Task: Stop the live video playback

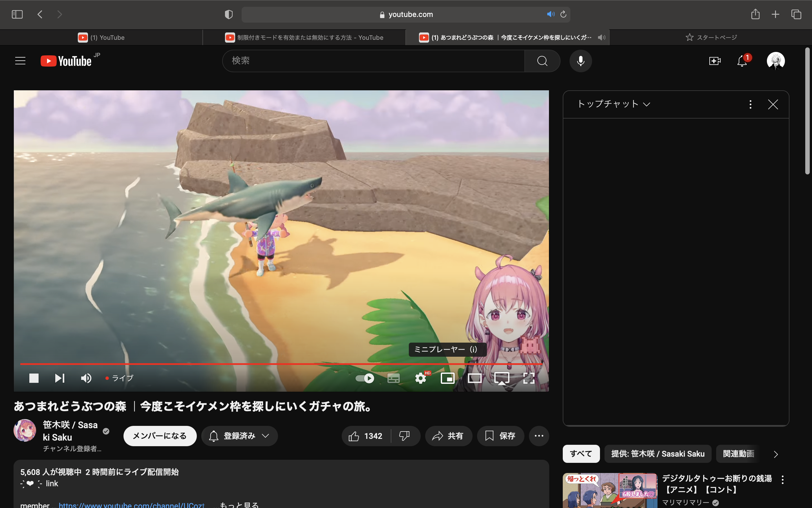Action: pyautogui.click(x=34, y=378)
